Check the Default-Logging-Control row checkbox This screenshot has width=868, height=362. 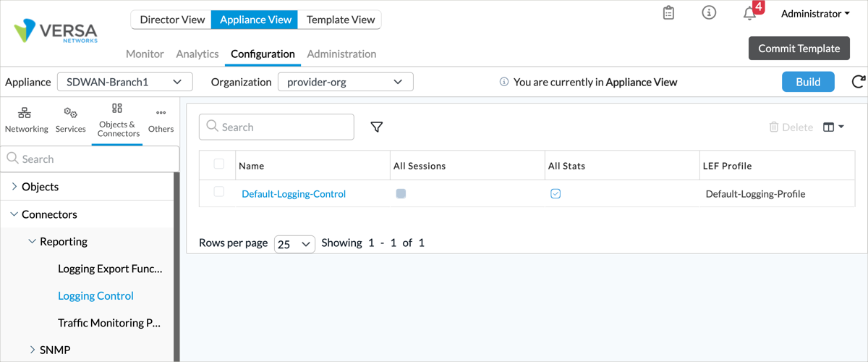(219, 192)
